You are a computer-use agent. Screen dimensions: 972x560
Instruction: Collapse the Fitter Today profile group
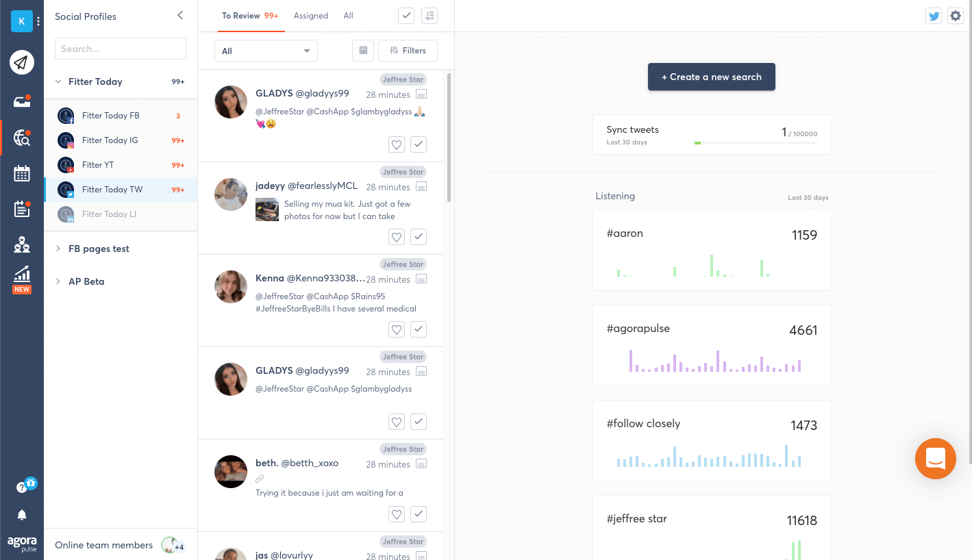click(58, 81)
